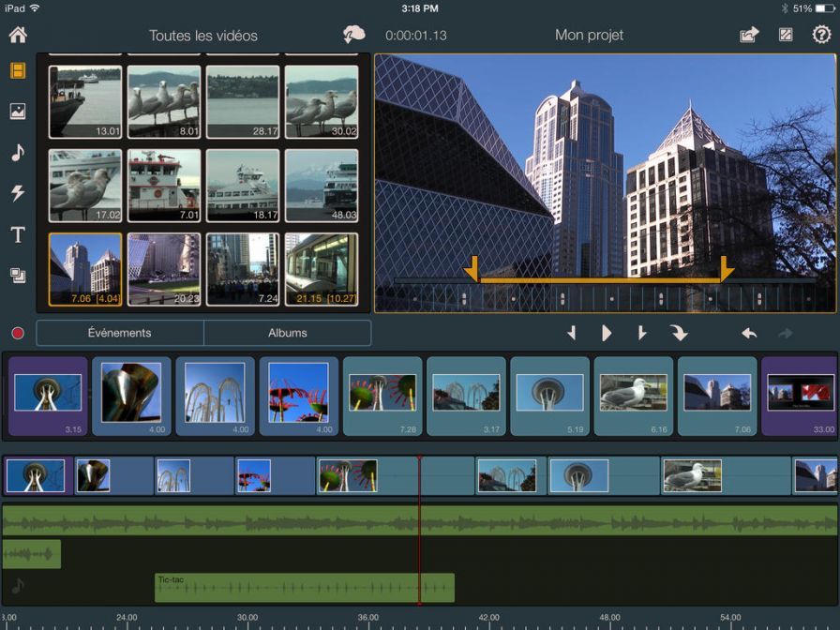
Task: Grab the left orange trim handle under the preview
Action: [x=472, y=269]
